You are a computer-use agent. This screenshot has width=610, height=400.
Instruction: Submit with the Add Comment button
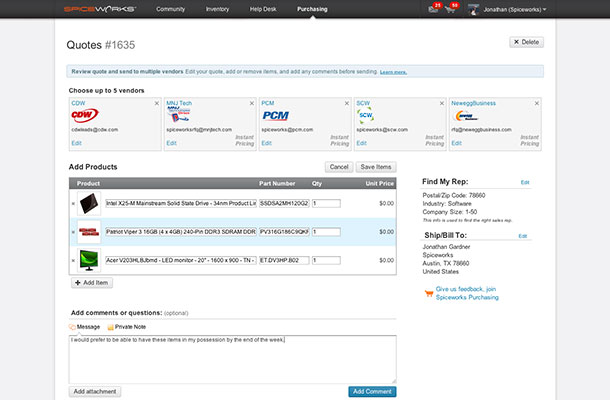[372, 391]
